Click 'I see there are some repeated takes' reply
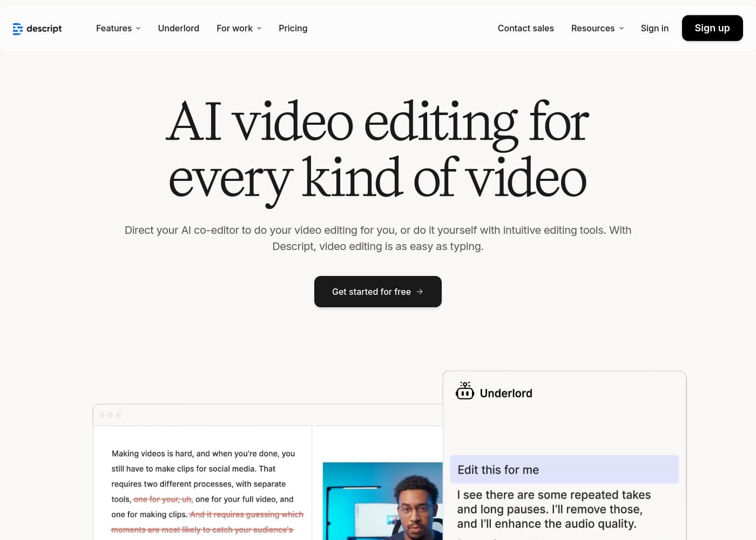 click(554, 509)
